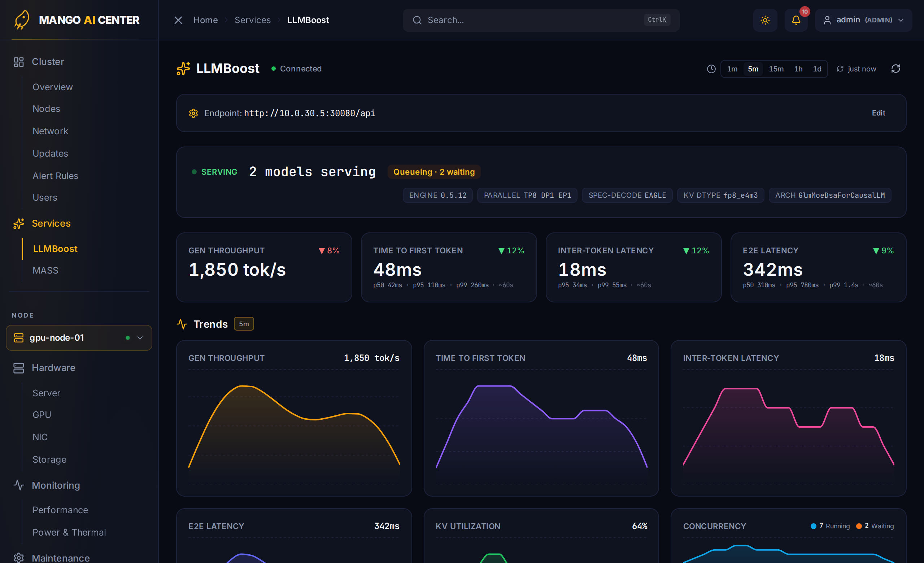
Task: Open NIC under Hardware
Action: click(x=40, y=437)
